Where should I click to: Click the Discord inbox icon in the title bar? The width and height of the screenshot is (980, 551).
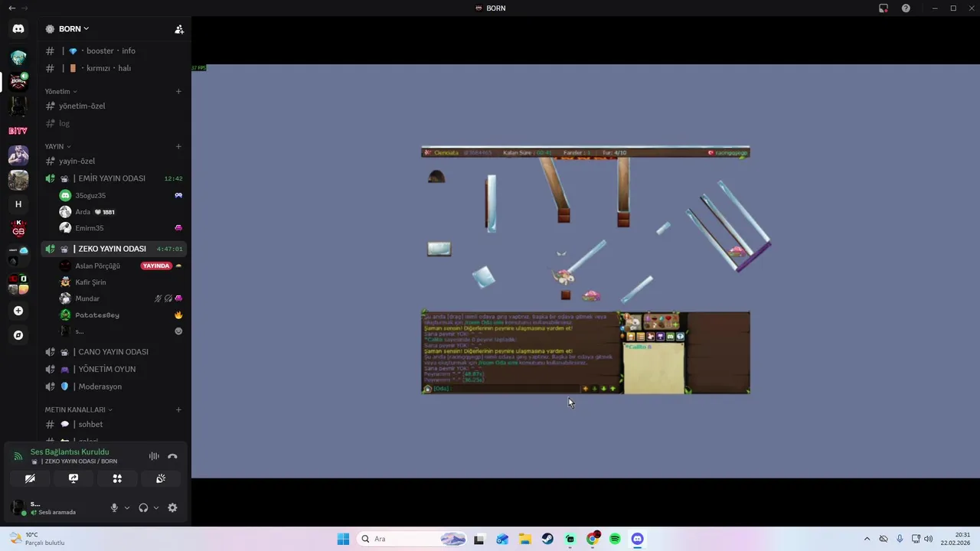[x=884, y=8]
